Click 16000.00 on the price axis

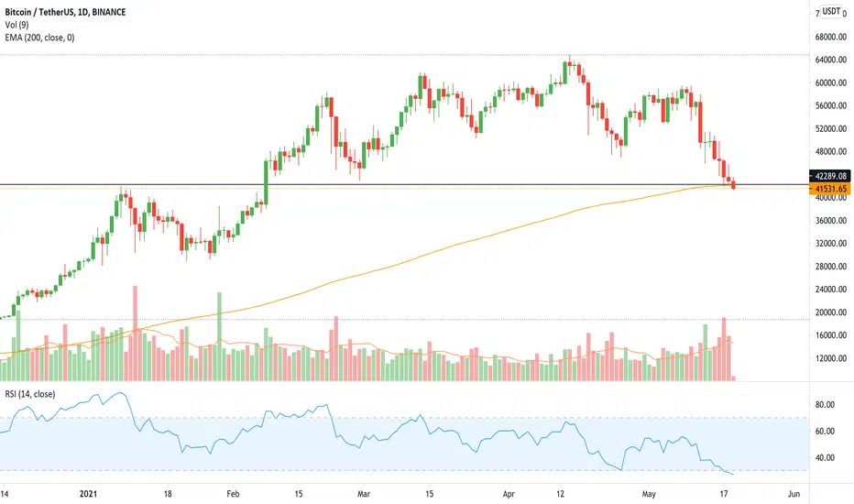[830, 335]
